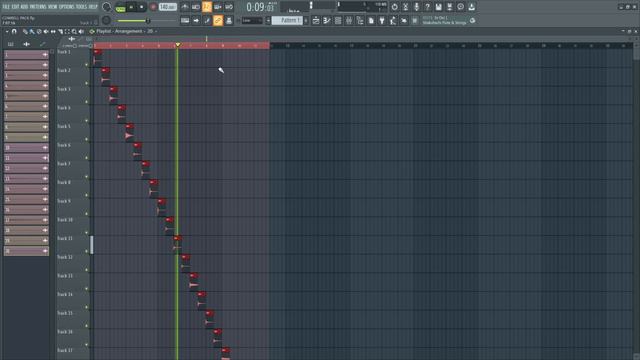
Task: Toggle Pattern/Song mode switch
Action: pyautogui.click(x=120, y=8)
